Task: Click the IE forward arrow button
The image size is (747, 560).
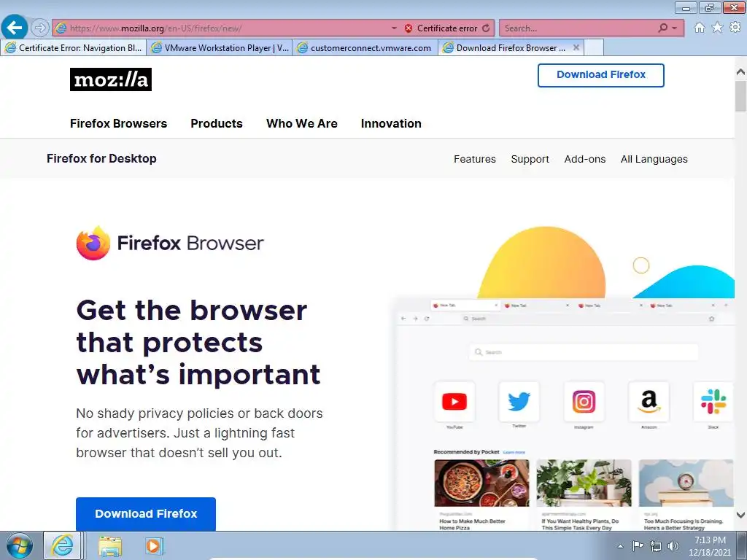Action: pos(40,28)
